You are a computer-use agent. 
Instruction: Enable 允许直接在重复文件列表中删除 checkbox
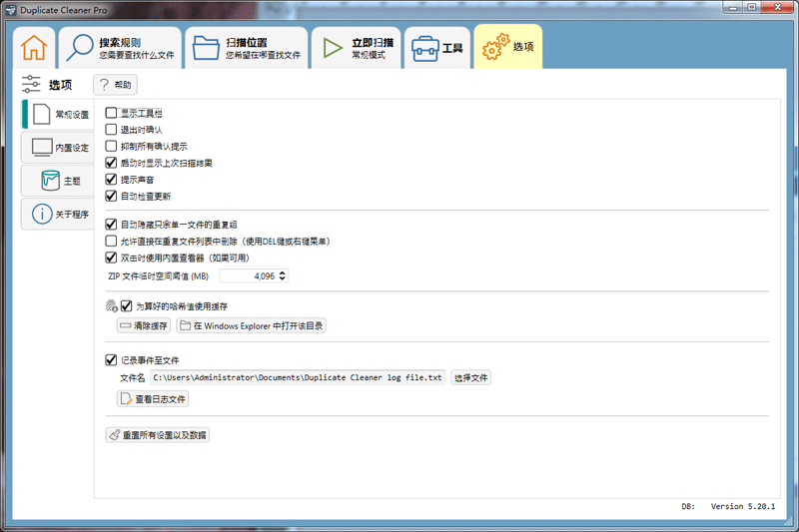pos(111,241)
